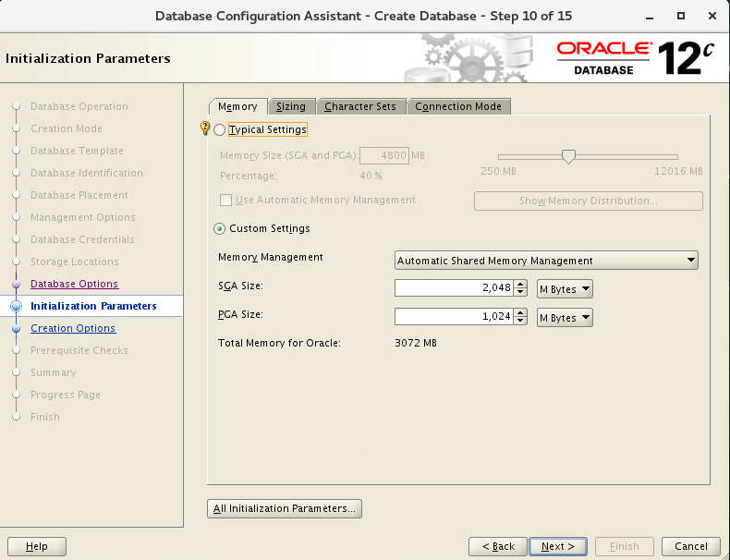Open the PGA Size unit dropdown
This screenshot has width=730, height=560.
tap(565, 318)
